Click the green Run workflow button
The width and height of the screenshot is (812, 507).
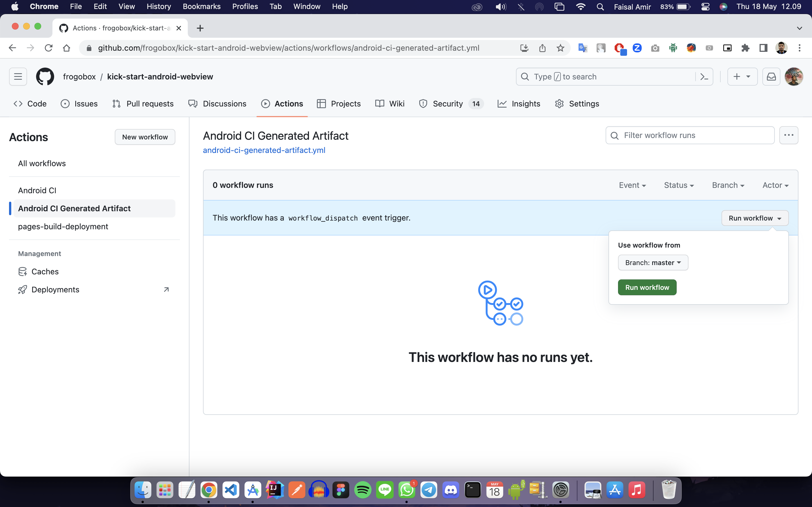[x=647, y=287]
